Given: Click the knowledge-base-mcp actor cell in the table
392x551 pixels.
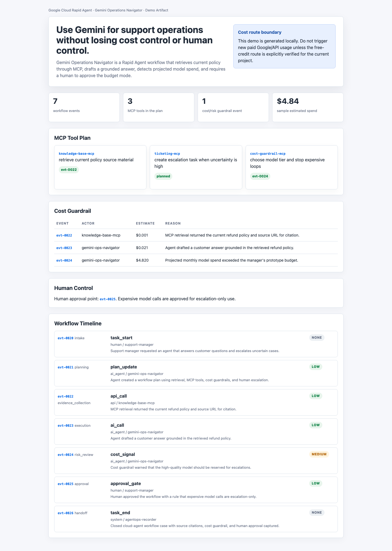Looking at the screenshot, I should (x=101, y=235).
